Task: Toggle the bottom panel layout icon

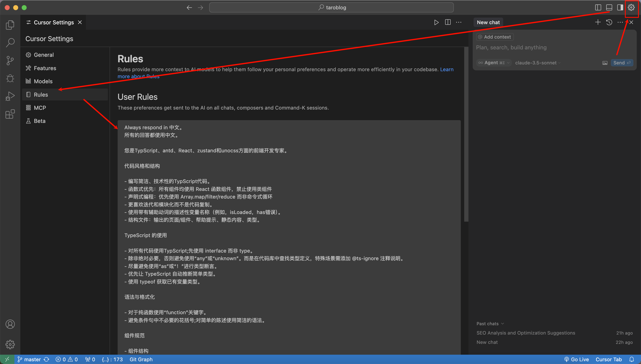Action: (x=609, y=7)
